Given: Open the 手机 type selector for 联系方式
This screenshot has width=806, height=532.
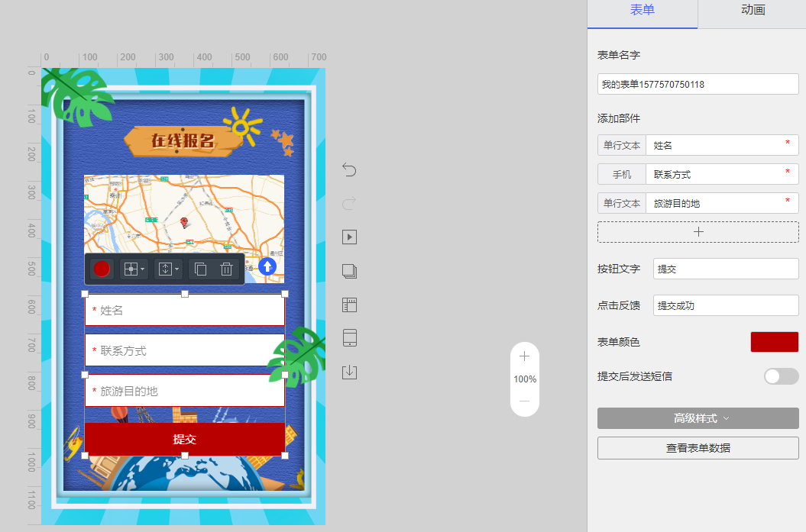Looking at the screenshot, I should tap(622, 175).
